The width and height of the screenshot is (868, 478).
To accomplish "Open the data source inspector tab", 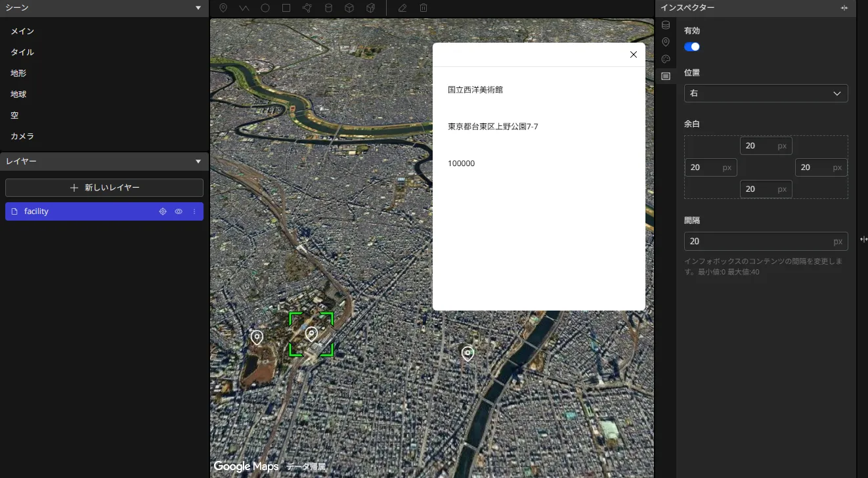I will pyautogui.click(x=666, y=25).
